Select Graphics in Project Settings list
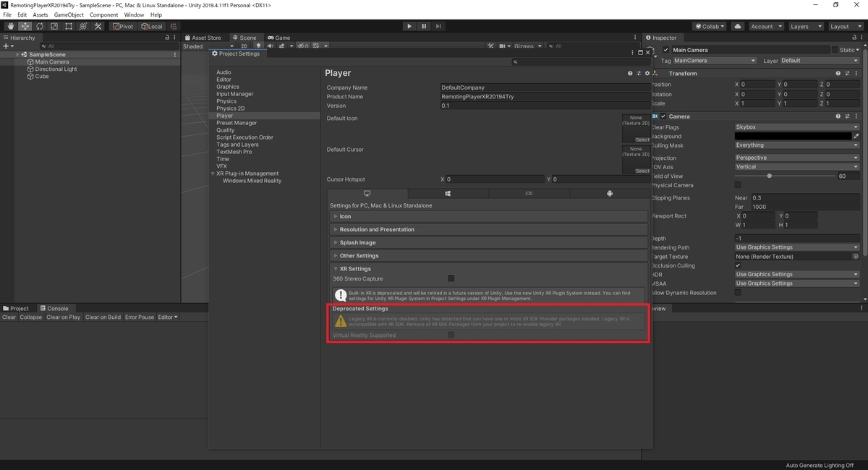The image size is (868, 470). point(228,87)
